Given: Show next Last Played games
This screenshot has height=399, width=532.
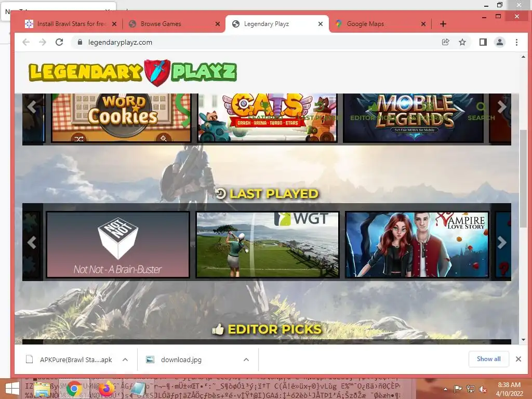Looking at the screenshot, I should [502, 242].
